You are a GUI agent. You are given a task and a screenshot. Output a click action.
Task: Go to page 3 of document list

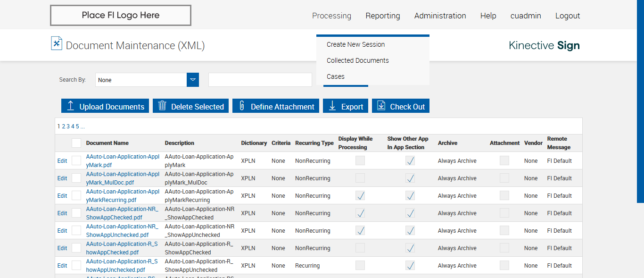pos(68,126)
